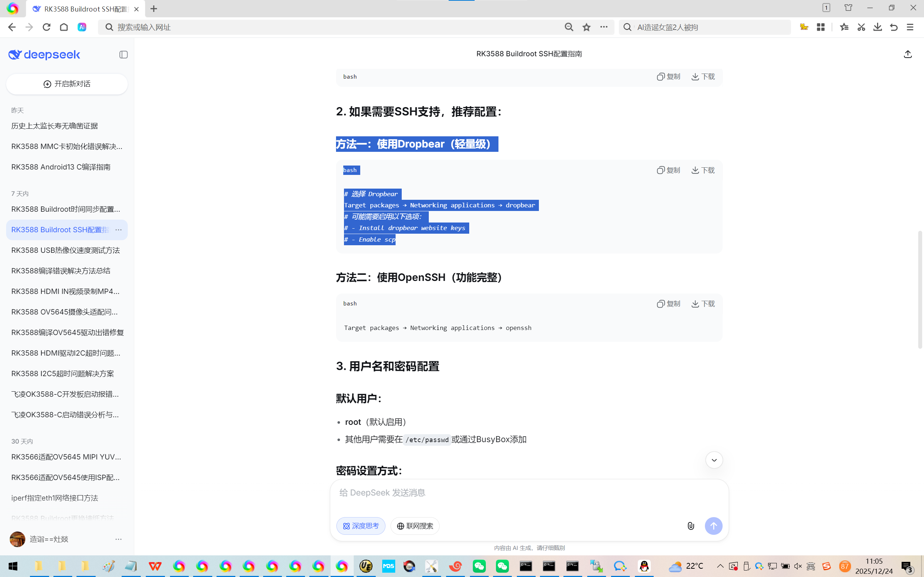Bookmark page with star icon

(587, 27)
